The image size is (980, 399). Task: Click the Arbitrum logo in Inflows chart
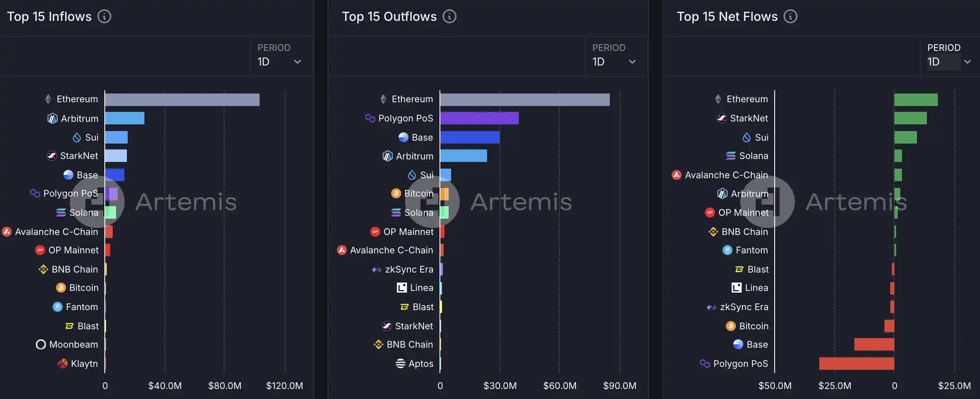pos(52,119)
